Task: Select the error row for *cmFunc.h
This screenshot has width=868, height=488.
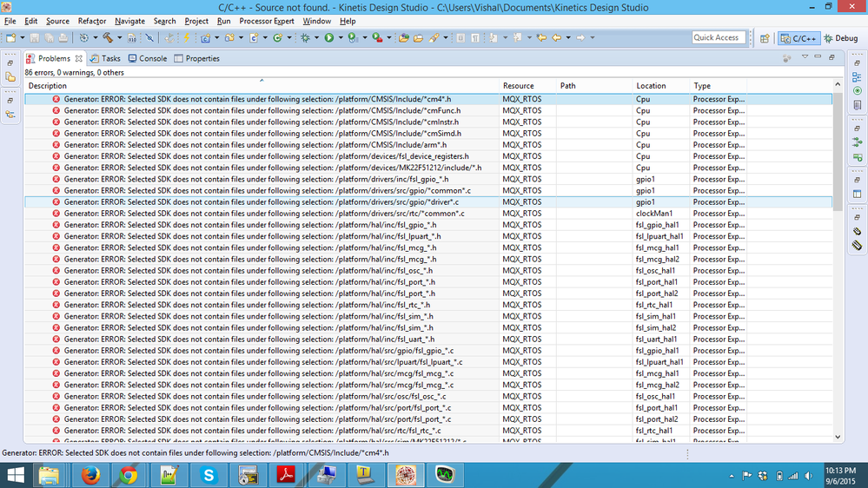Action: tap(428, 110)
